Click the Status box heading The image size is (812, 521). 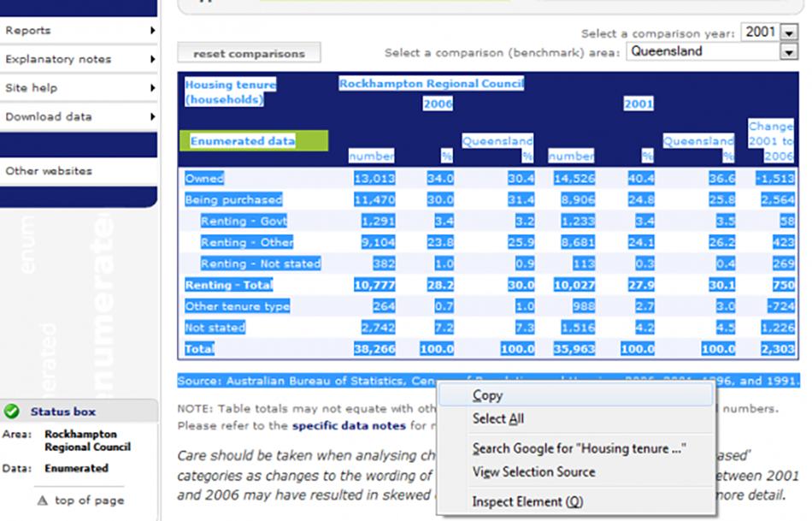[x=62, y=411]
